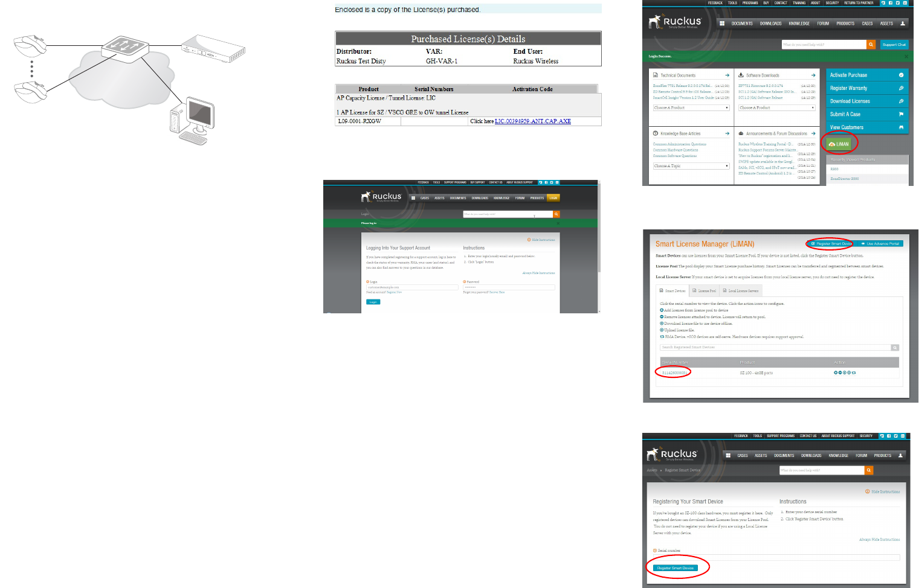Screen dimensions: 919x588
Task: Click the blue Register Smart Device button below Serial number
Action: 676,568
